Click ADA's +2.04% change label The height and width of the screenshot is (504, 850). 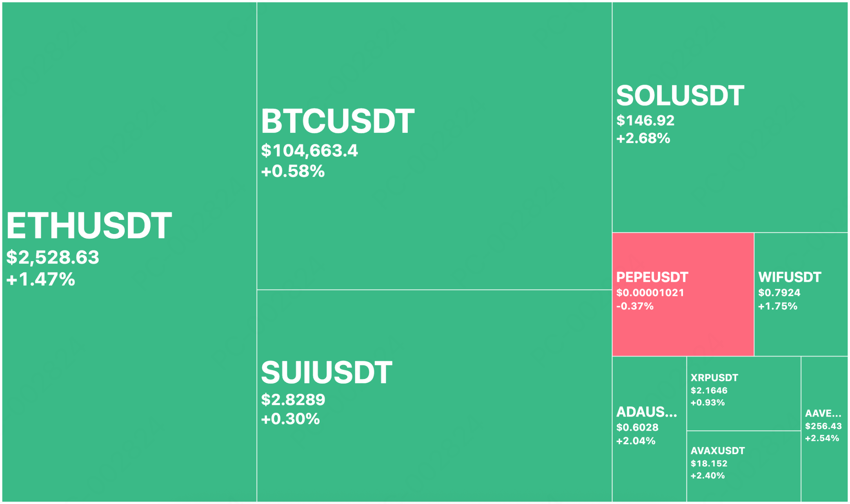click(636, 441)
